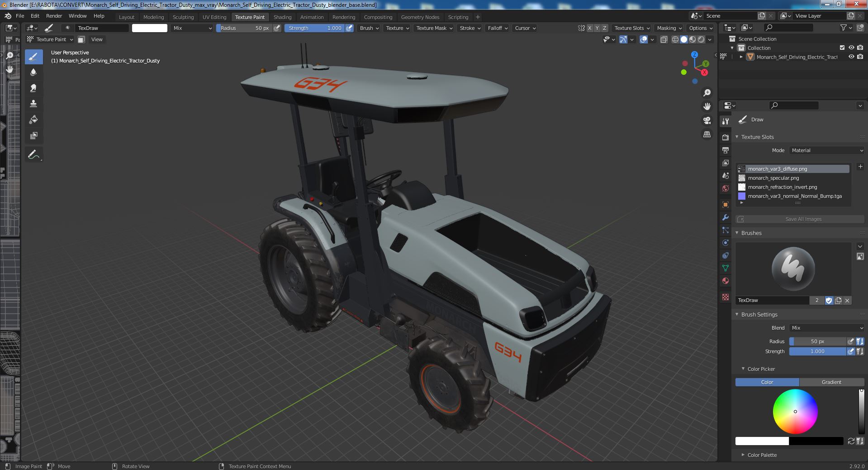Select the Smear tool
The height and width of the screenshot is (470, 868).
tap(33, 88)
